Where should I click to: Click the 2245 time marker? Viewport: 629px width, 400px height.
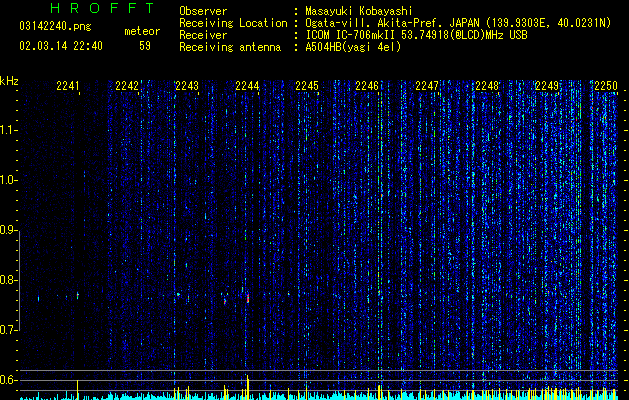tap(307, 86)
